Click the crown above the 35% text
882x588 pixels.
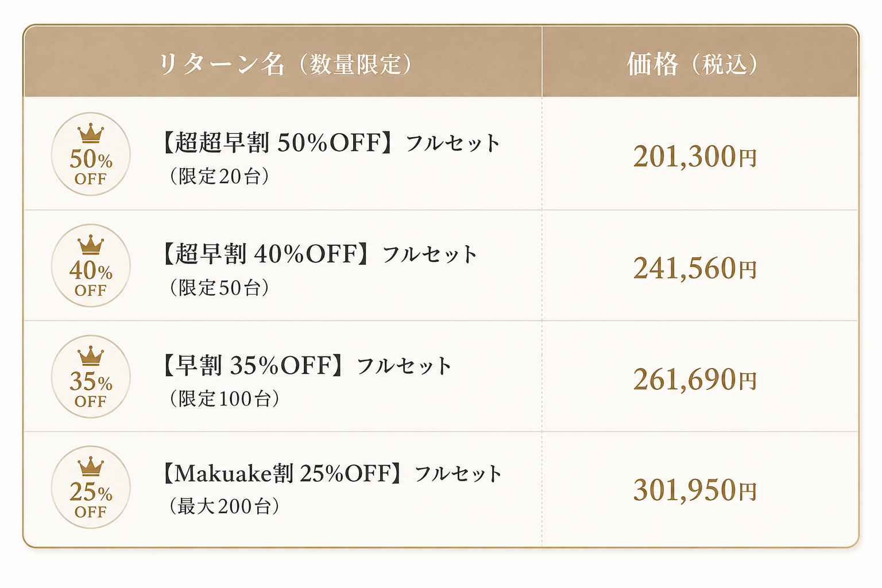pos(91,356)
